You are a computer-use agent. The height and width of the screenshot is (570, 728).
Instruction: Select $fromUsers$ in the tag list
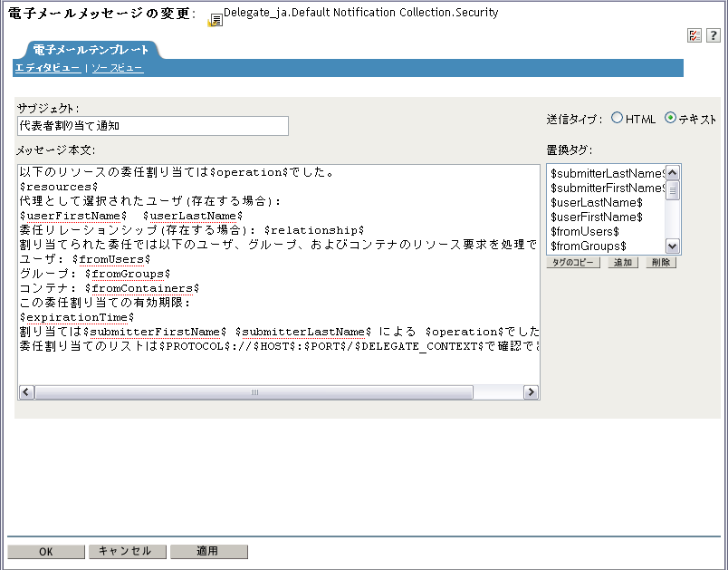click(x=585, y=231)
